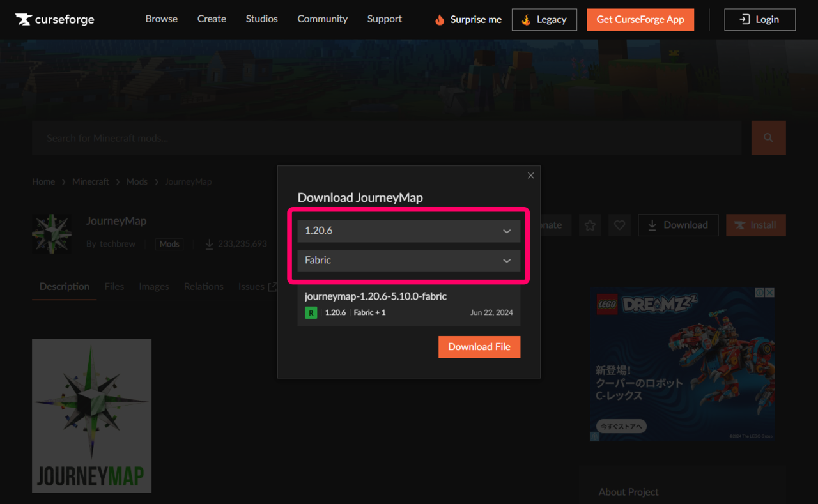Click the heart favorite icon

click(619, 225)
